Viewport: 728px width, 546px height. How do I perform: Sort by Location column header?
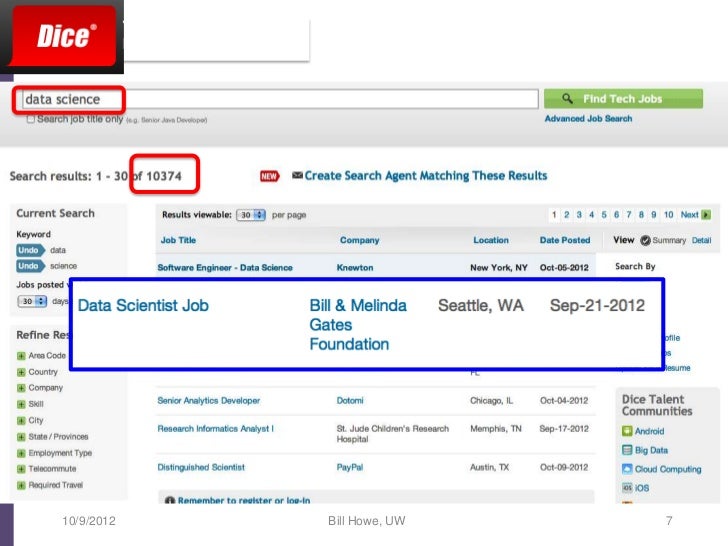coord(491,240)
